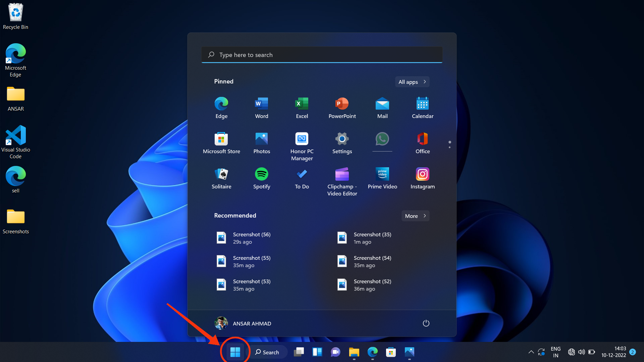Open Microsoft Edge in the taskbar
This screenshot has height=362, width=644.
click(x=373, y=352)
